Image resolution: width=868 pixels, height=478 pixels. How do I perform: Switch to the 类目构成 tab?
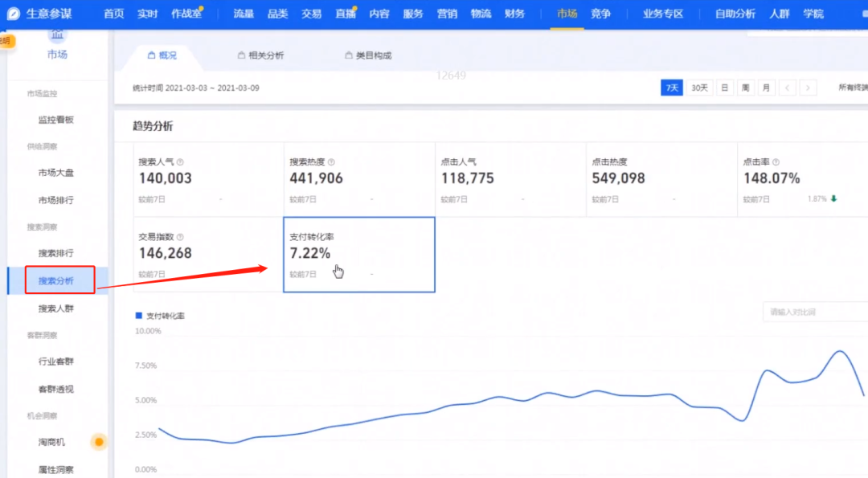coord(368,55)
